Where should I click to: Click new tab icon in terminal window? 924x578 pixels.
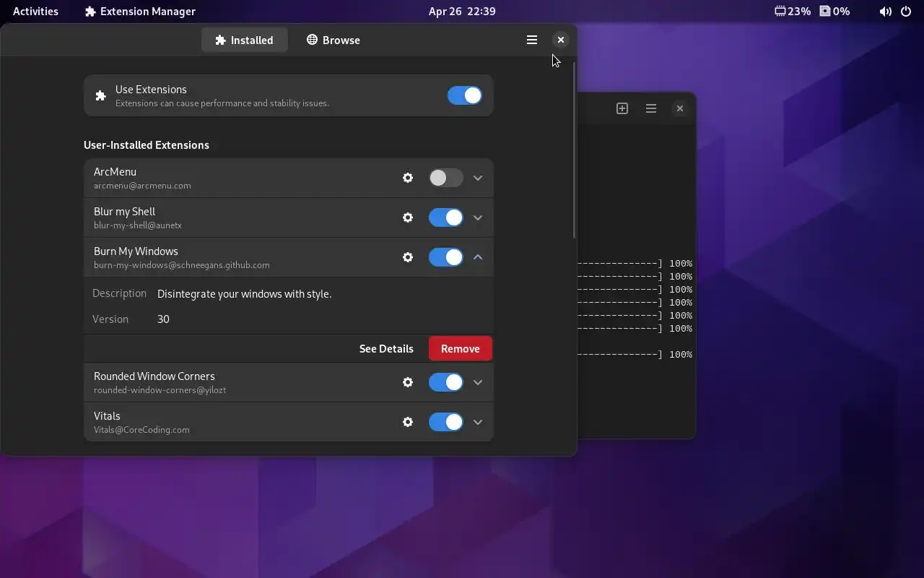click(622, 108)
